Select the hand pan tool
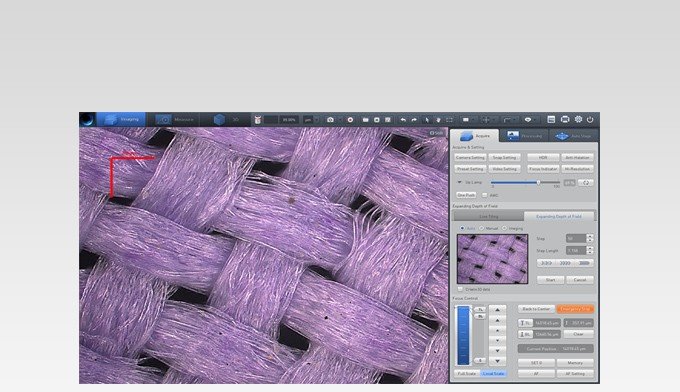The width and height of the screenshot is (680, 392). pyautogui.click(x=438, y=120)
